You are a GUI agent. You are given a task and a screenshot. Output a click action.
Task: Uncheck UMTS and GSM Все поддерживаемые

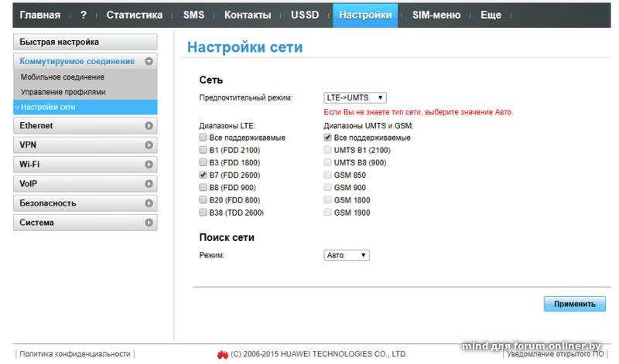click(327, 138)
